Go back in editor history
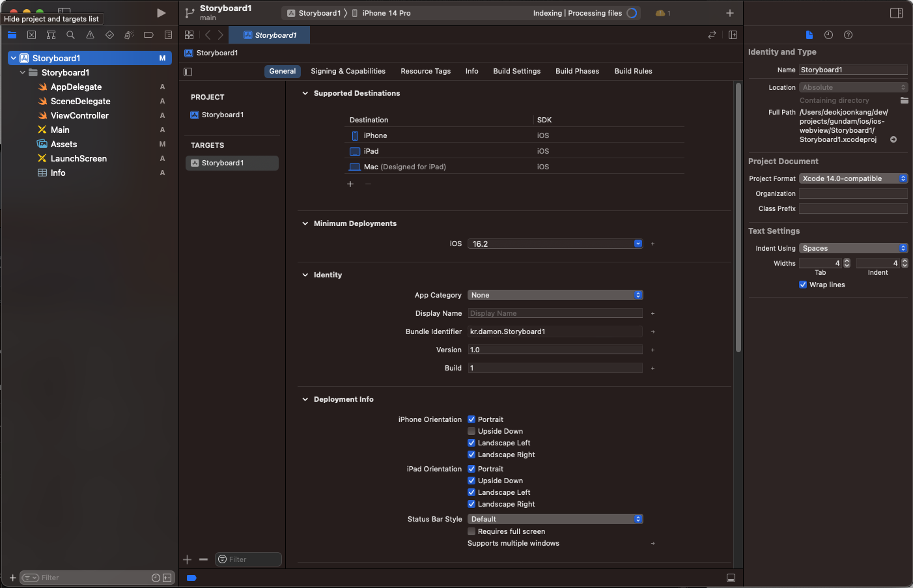This screenshot has width=913, height=588. click(208, 35)
